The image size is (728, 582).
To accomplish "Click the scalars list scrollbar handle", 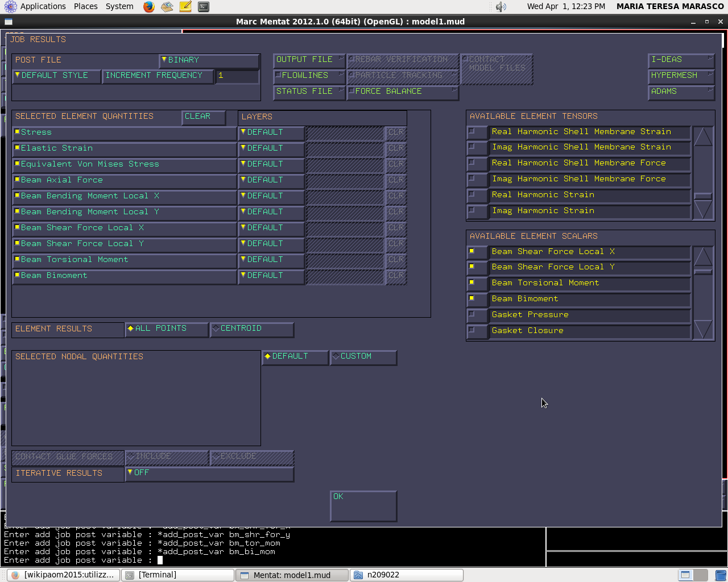I will (703, 272).
